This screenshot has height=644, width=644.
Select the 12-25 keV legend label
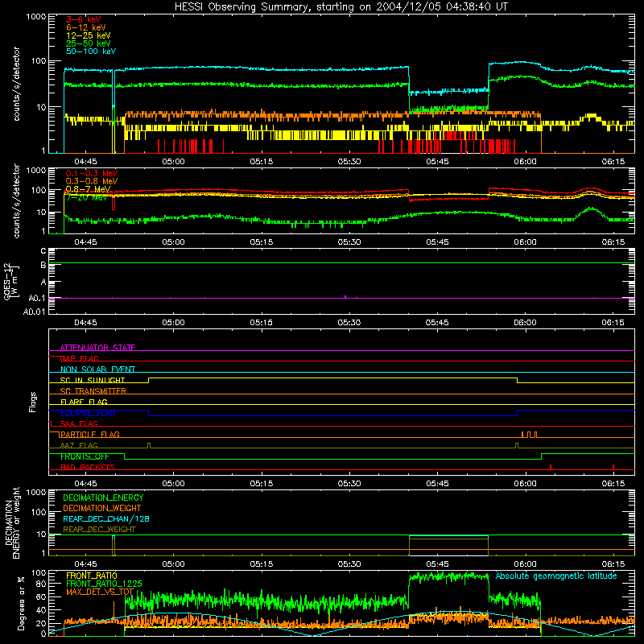89,35
